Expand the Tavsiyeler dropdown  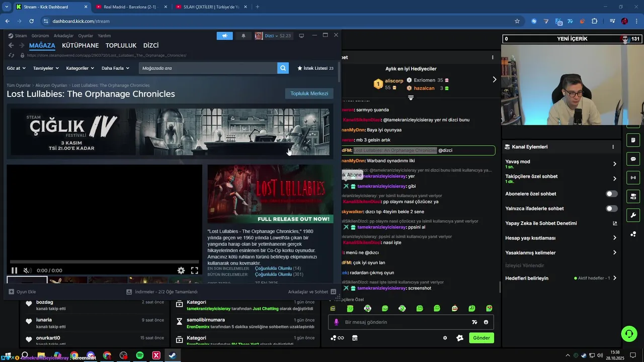(46, 68)
